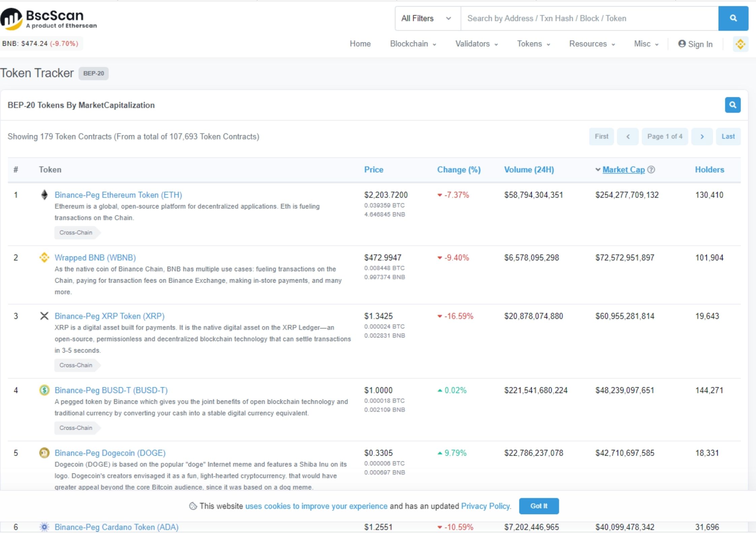Sort by the Volume (24H) column header
Image resolution: width=756 pixels, height=534 pixels.
[529, 170]
